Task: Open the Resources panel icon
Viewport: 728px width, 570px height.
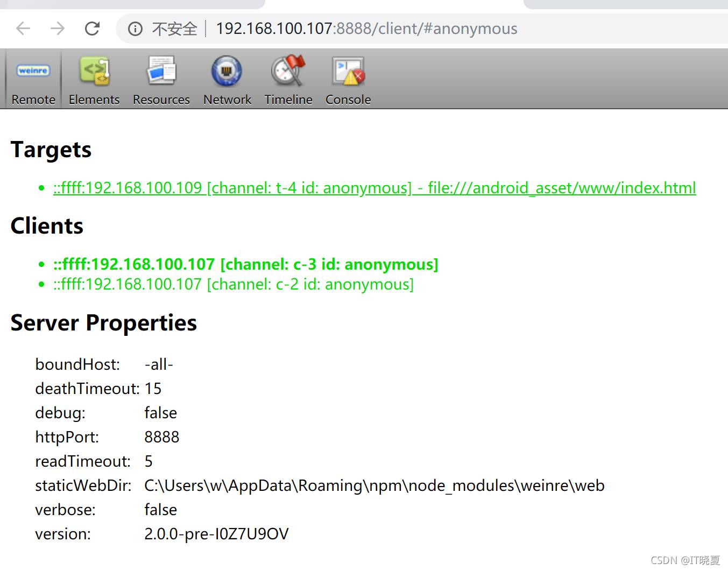Action: pos(161,71)
